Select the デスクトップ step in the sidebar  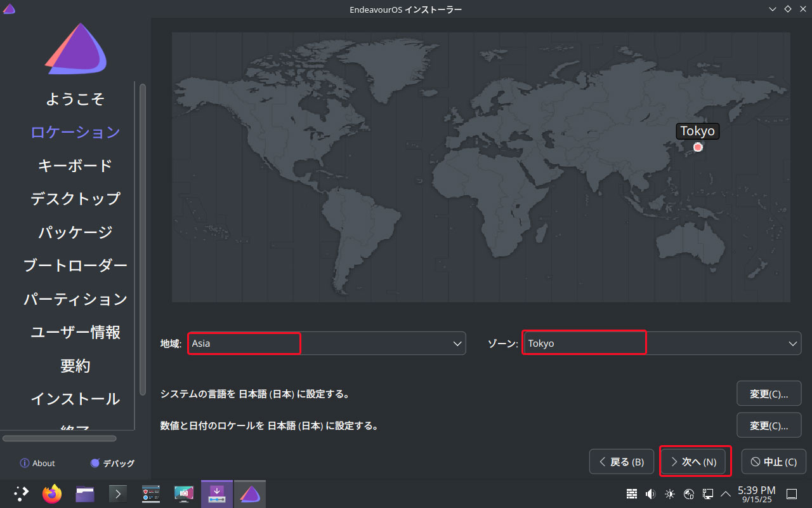pyautogui.click(x=75, y=199)
